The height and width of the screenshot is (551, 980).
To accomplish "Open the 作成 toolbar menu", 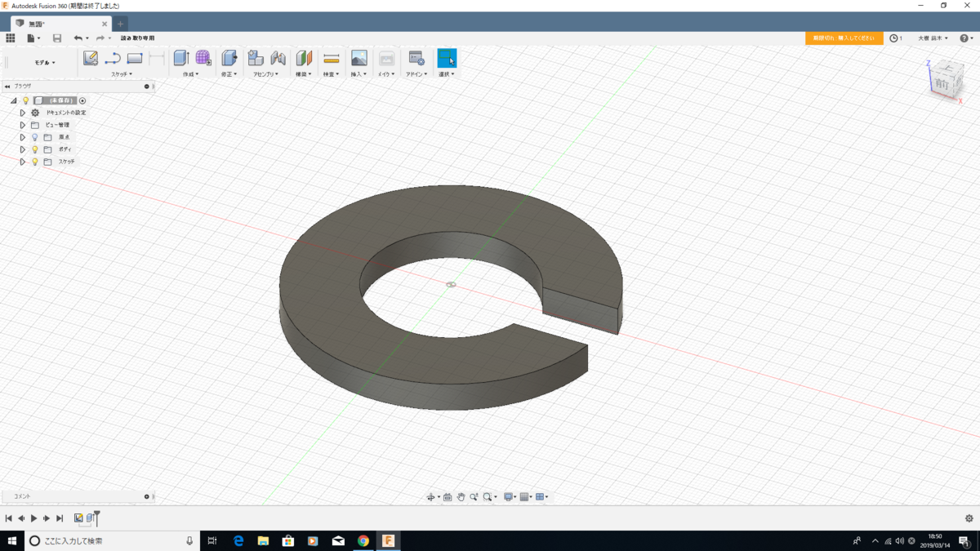I will point(190,74).
